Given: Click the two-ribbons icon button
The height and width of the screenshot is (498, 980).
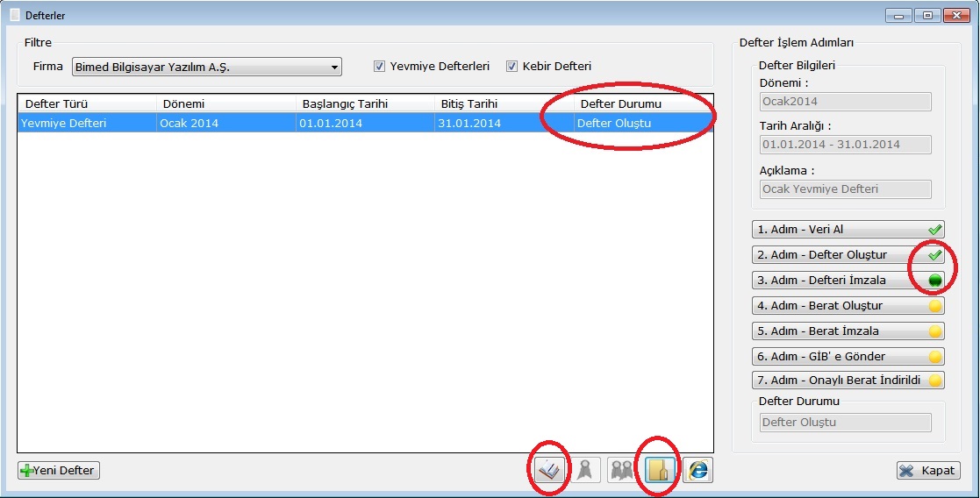Looking at the screenshot, I should point(622,470).
